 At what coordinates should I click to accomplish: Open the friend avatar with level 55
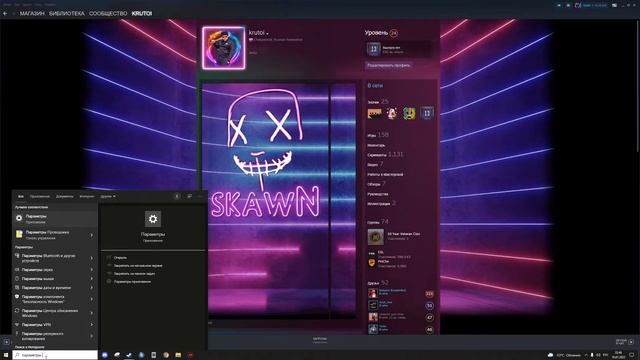(373, 305)
